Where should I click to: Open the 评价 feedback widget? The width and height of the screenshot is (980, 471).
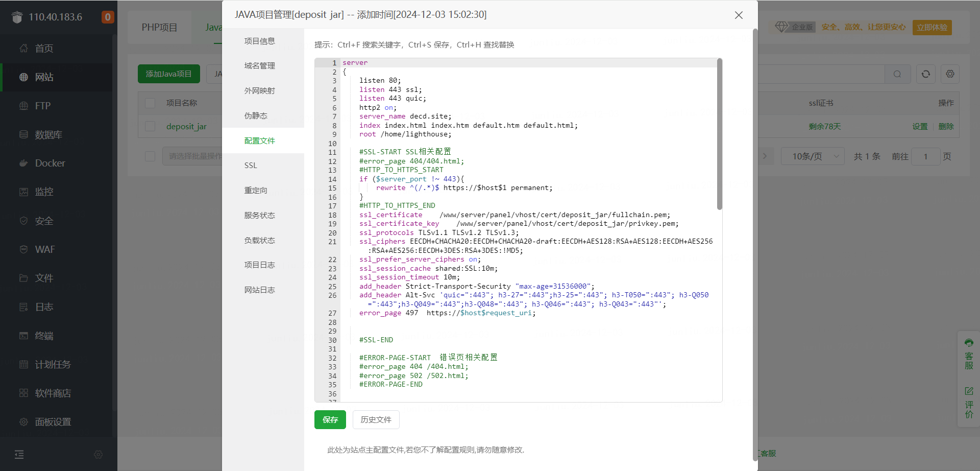pos(969,403)
